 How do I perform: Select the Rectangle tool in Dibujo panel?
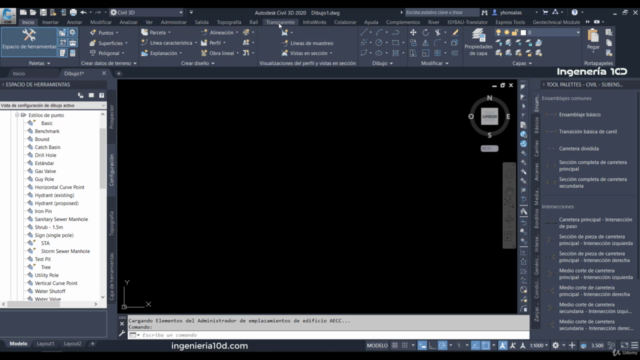coord(395,42)
